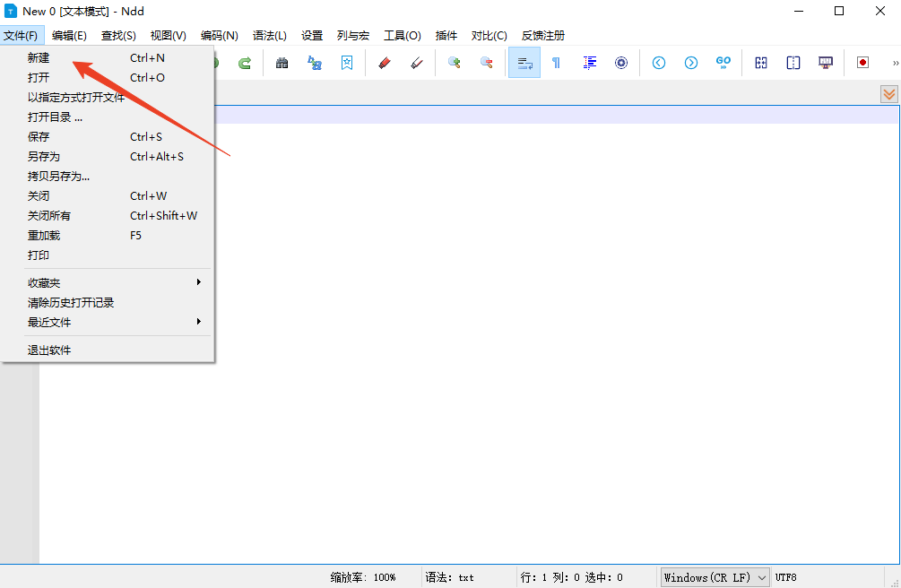The height and width of the screenshot is (588, 901).
Task: Toggle the pilcrow show-all-characters icon
Action: point(556,63)
